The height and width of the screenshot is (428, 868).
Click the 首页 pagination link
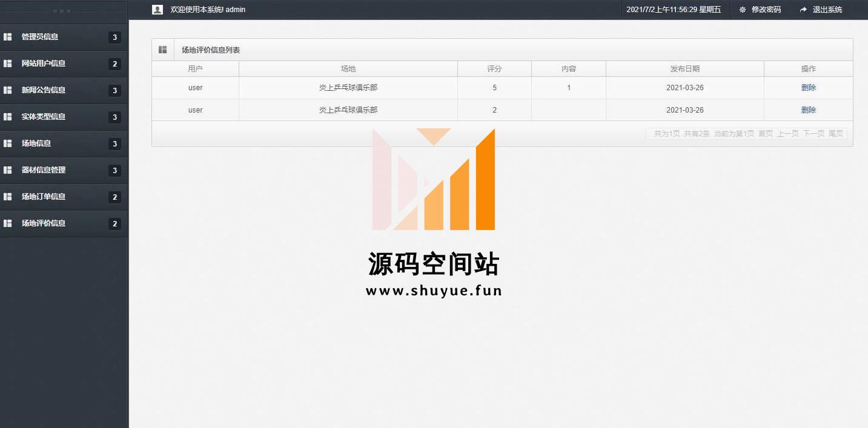765,134
